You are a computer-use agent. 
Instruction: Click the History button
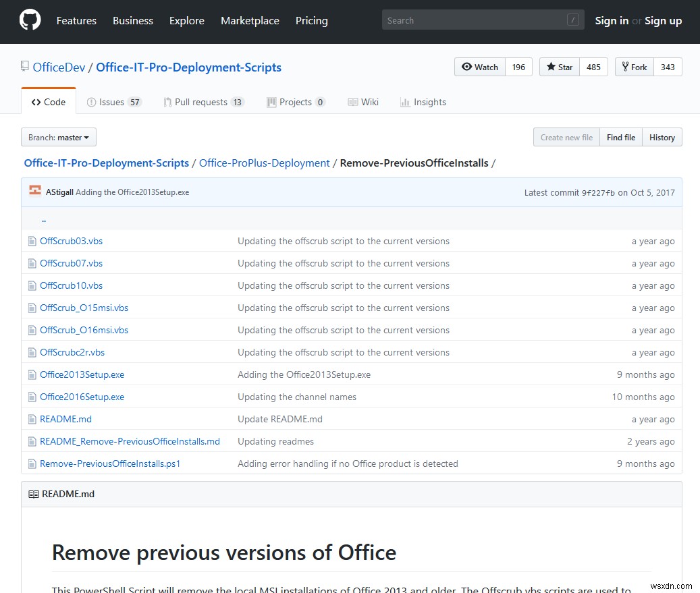coord(662,137)
